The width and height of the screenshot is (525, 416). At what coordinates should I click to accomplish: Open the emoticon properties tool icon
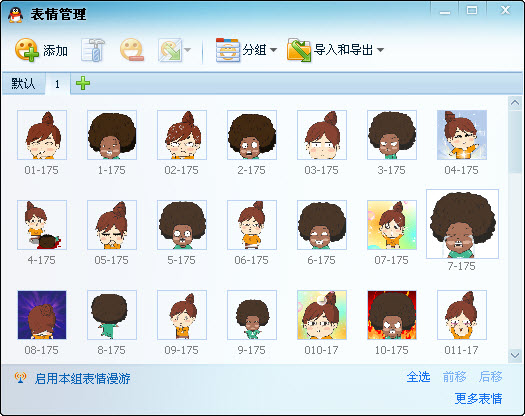(93, 50)
